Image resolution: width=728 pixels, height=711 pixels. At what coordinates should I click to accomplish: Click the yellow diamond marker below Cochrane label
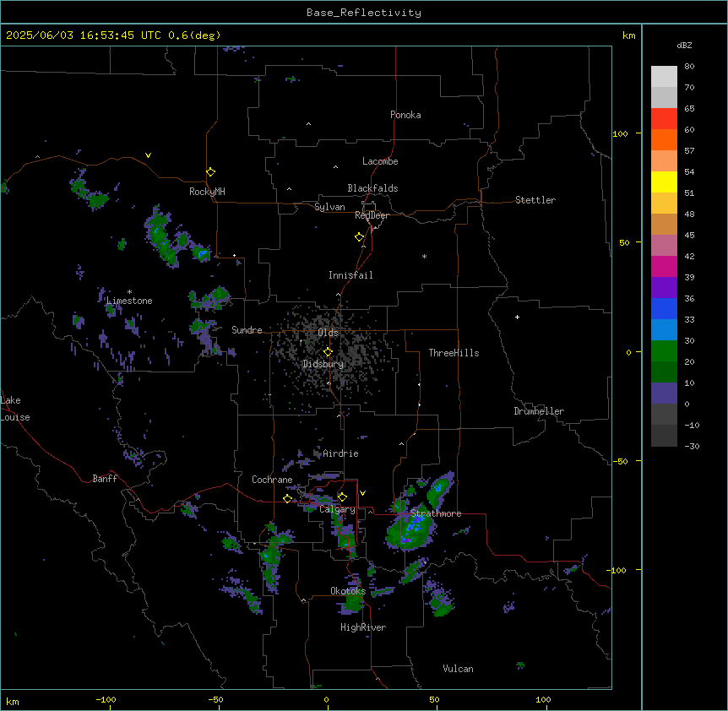point(287,498)
